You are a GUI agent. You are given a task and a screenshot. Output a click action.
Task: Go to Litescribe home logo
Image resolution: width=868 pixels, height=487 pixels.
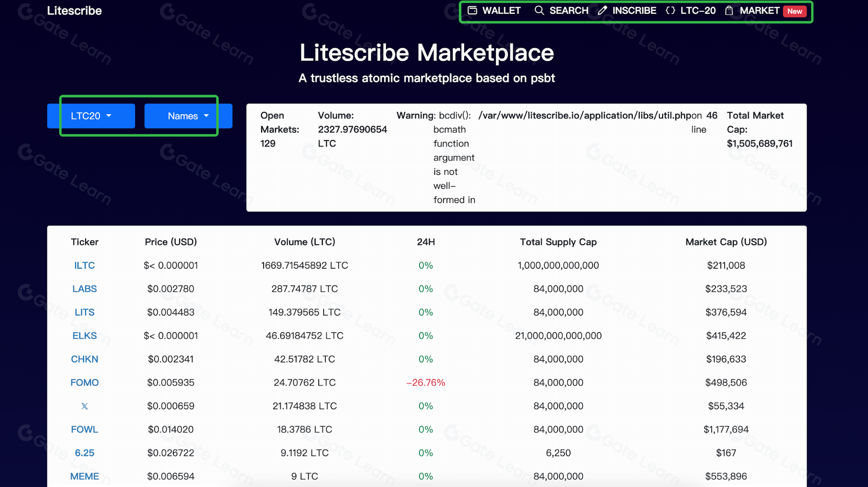click(x=74, y=11)
